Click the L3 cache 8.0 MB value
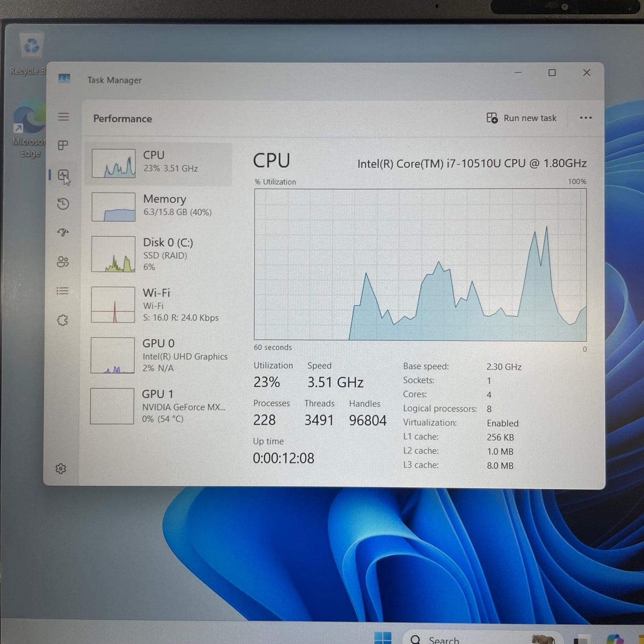 tap(500, 466)
